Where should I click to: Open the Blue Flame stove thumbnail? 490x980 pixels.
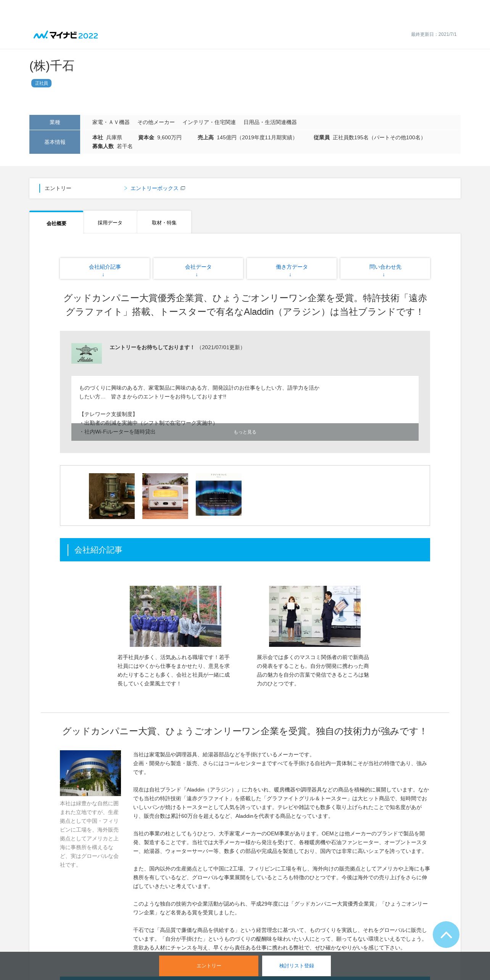coord(112,496)
